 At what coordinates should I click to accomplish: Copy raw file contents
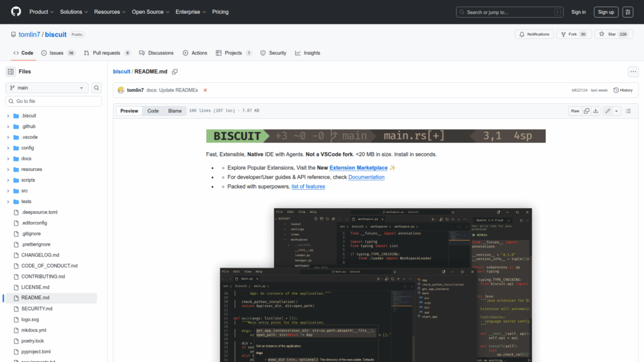click(587, 111)
